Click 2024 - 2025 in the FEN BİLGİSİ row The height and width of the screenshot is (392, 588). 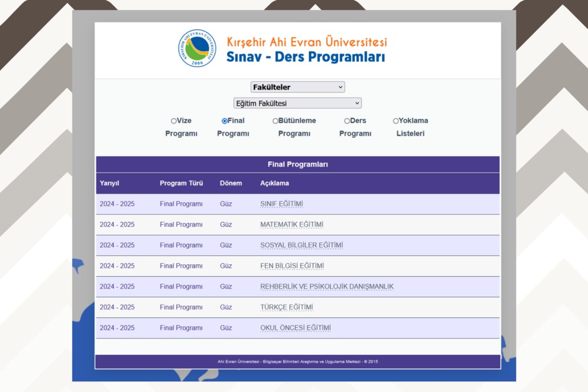click(x=117, y=266)
